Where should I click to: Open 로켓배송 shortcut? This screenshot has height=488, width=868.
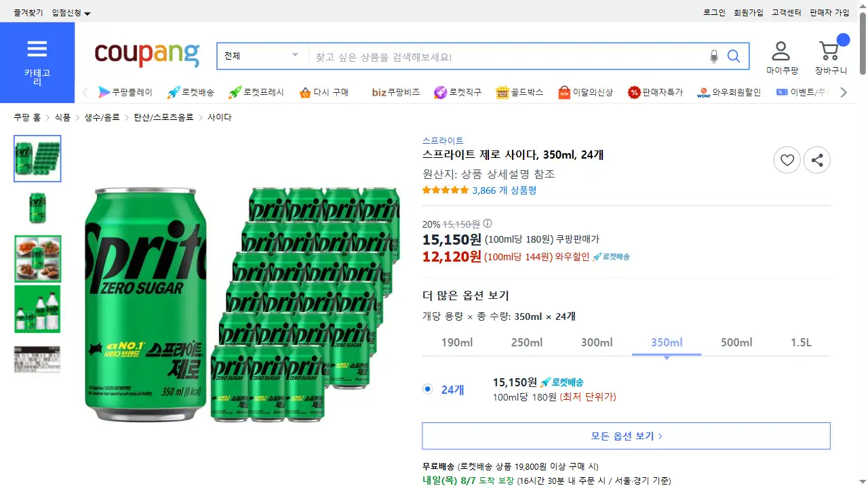tap(191, 92)
